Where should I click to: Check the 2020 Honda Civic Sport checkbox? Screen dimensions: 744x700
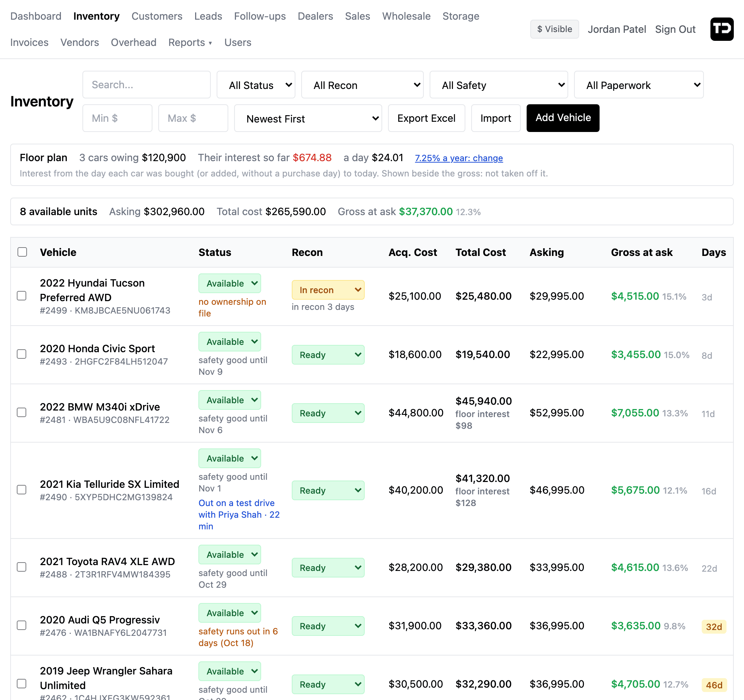(x=22, y=354)
